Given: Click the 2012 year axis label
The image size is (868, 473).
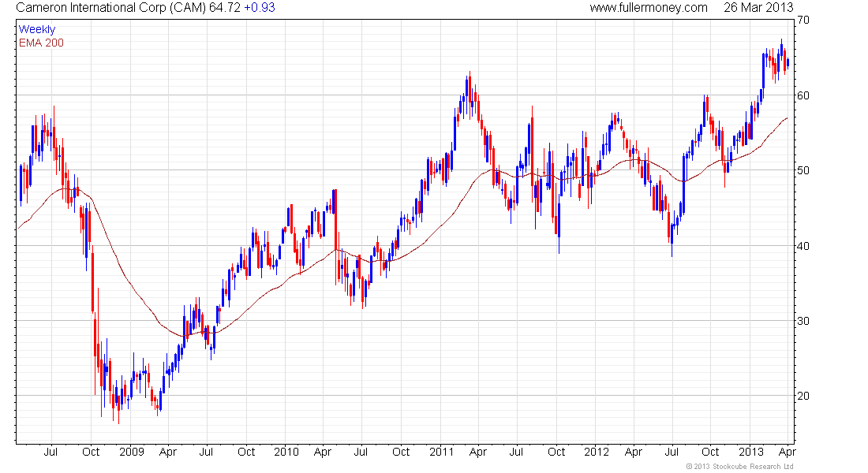Looking at the screenshot, I should click(597, 452).
